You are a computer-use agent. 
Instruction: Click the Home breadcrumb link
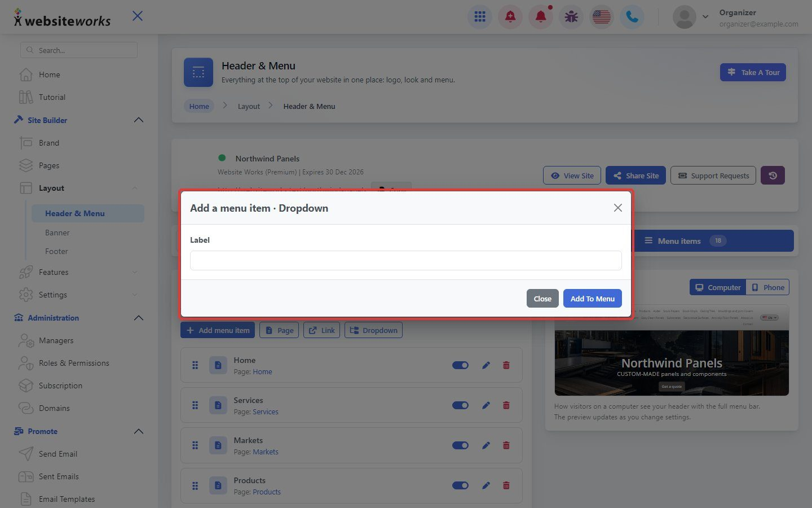pyautogui.click(x=199, y=106)
